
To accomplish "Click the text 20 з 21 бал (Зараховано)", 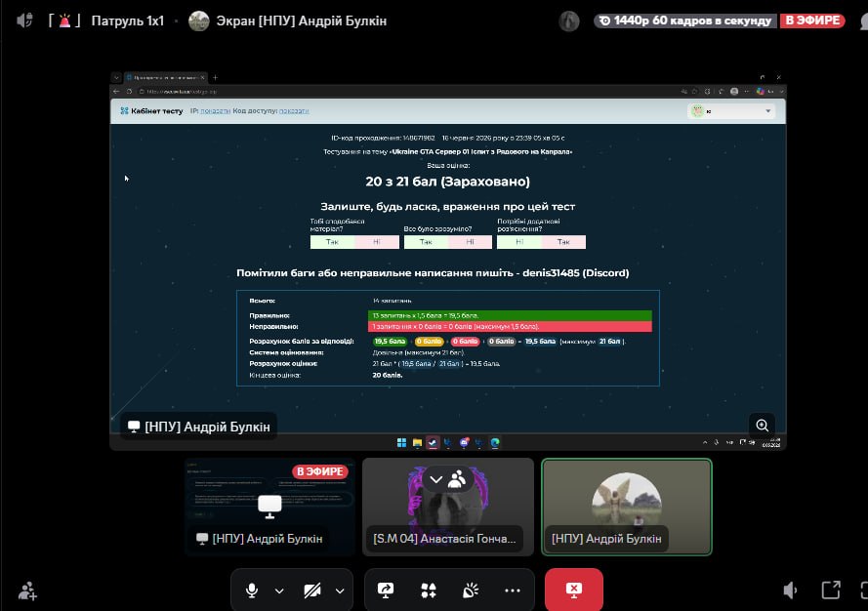I will [447, 182].
